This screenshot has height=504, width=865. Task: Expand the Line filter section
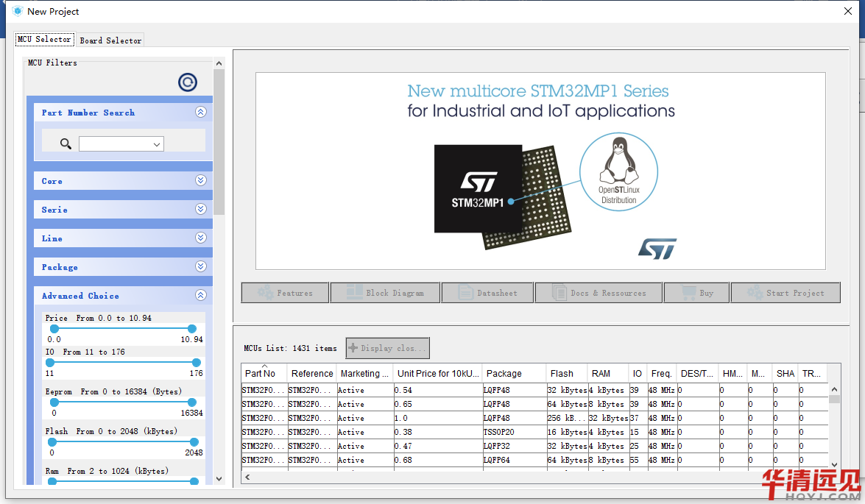pyautogui.click(x=200, y=238)
